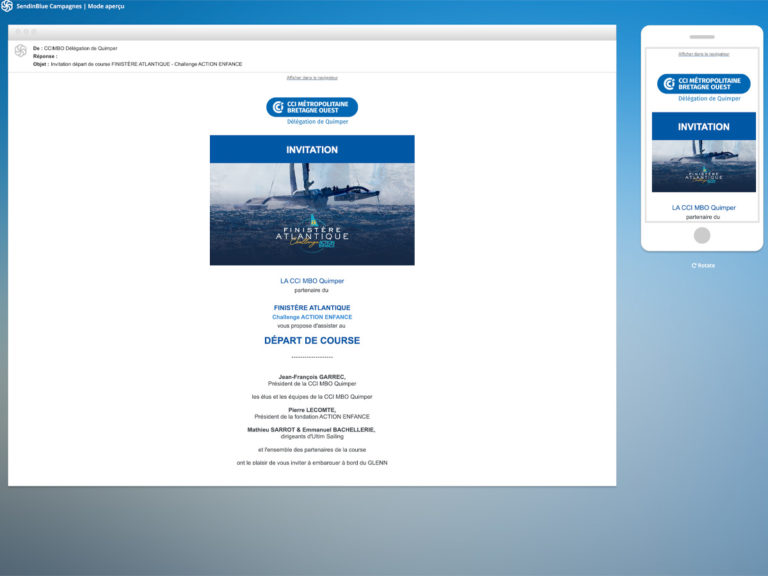Screen dimensions: 768x576
Task: Click the sender avatar icon beside De field
Action: [21, 50]
